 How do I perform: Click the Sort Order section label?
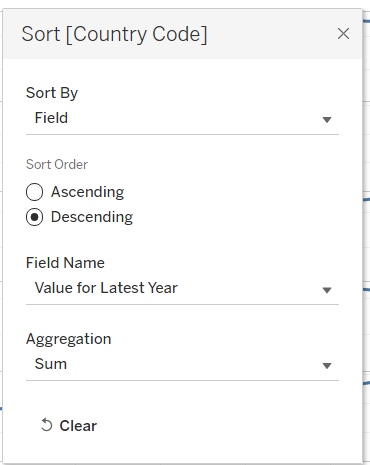pyautogui.click(x=57, y=164)
